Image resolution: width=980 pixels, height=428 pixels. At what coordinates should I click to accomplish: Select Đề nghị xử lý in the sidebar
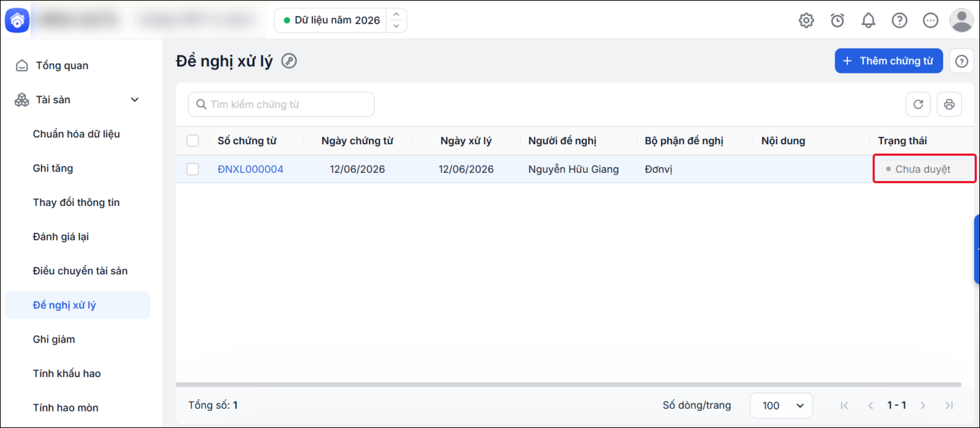[77, 305]
